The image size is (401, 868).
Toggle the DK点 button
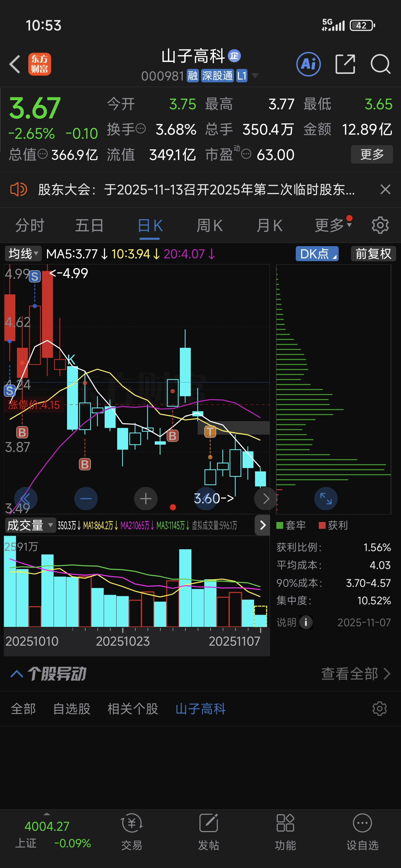pyautogui.click(x=317, y=254)
